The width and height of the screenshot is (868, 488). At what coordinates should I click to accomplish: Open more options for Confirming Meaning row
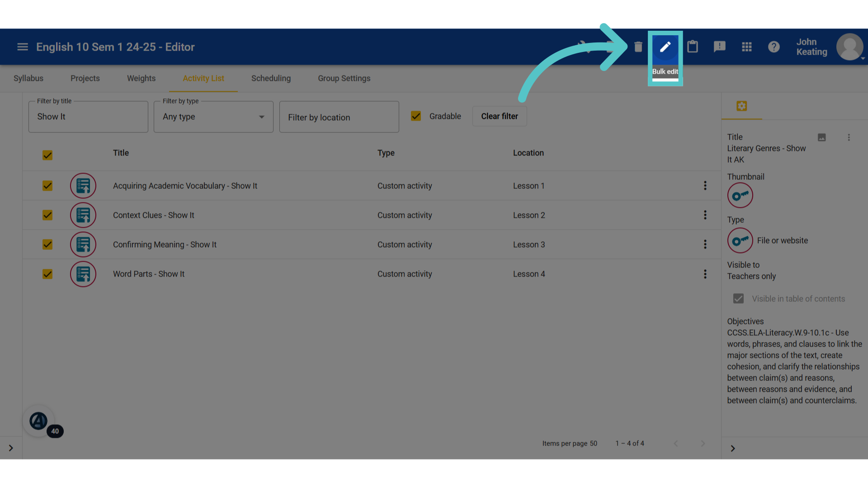click(705, 244)
